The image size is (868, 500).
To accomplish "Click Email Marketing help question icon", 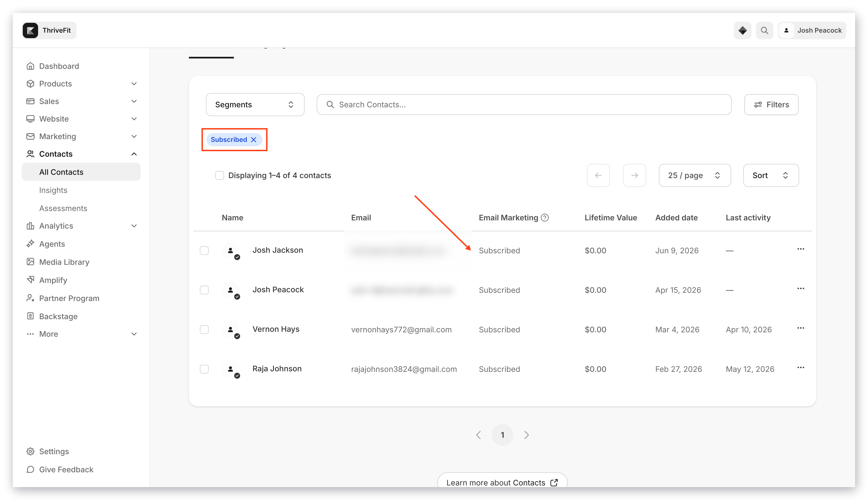I will point(544,217).
